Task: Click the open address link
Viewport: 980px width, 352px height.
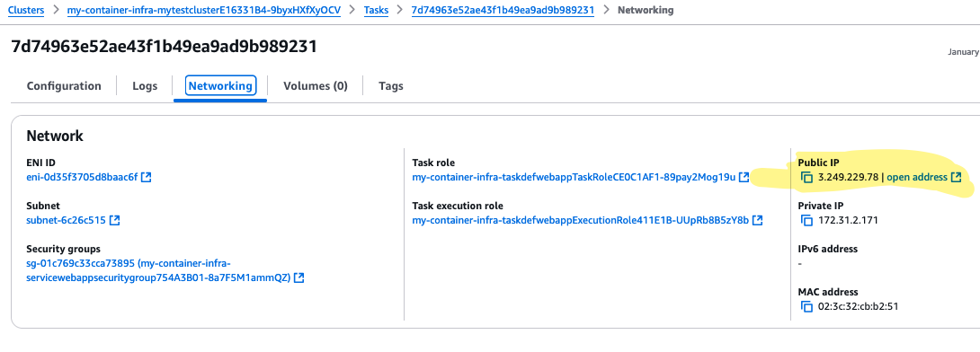Action: 917,177
